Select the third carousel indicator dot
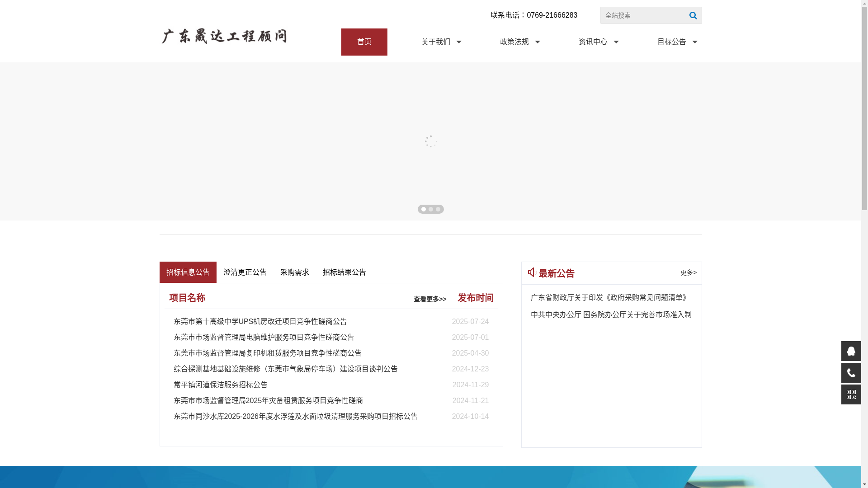 [438, 209]
